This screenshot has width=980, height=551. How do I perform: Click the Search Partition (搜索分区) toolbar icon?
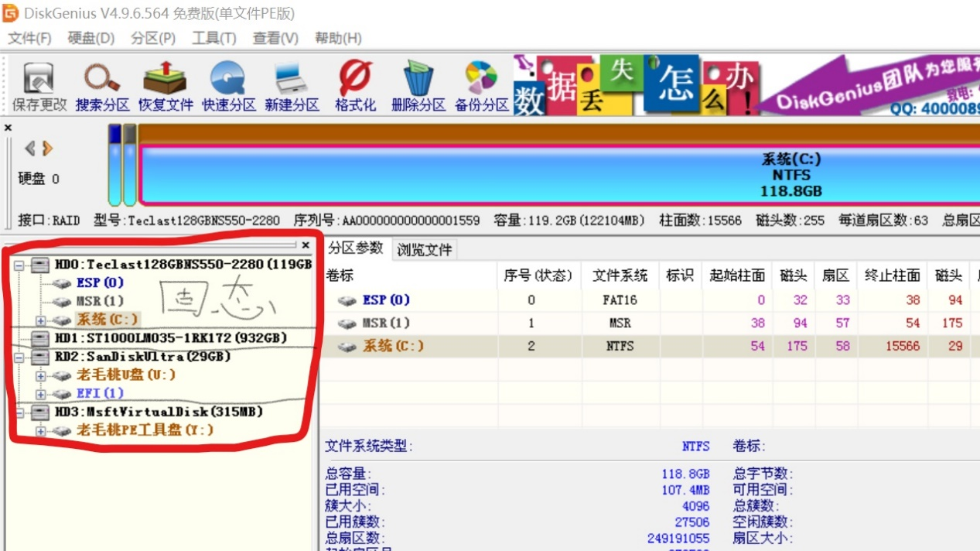click(102, 86)
